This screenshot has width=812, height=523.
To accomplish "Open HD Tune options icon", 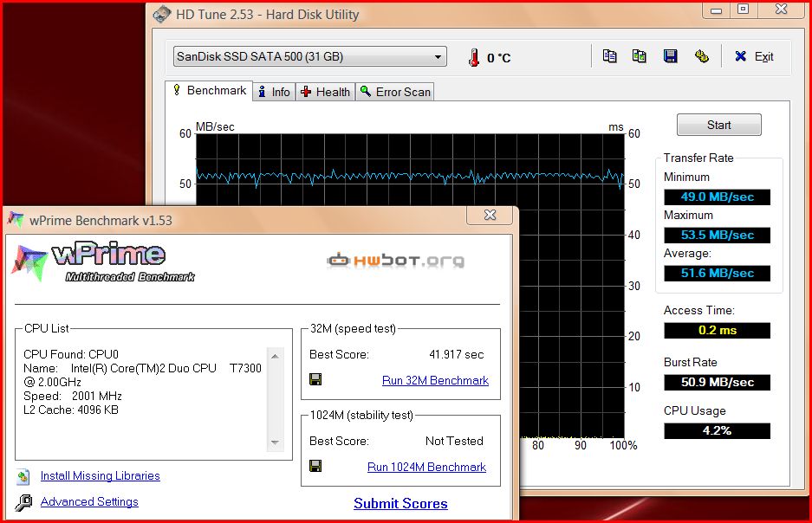I will (701, 56).
